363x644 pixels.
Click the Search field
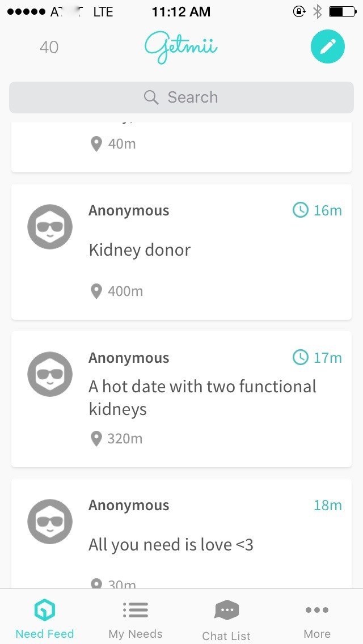pyautogui.click(x=181, y=98)
